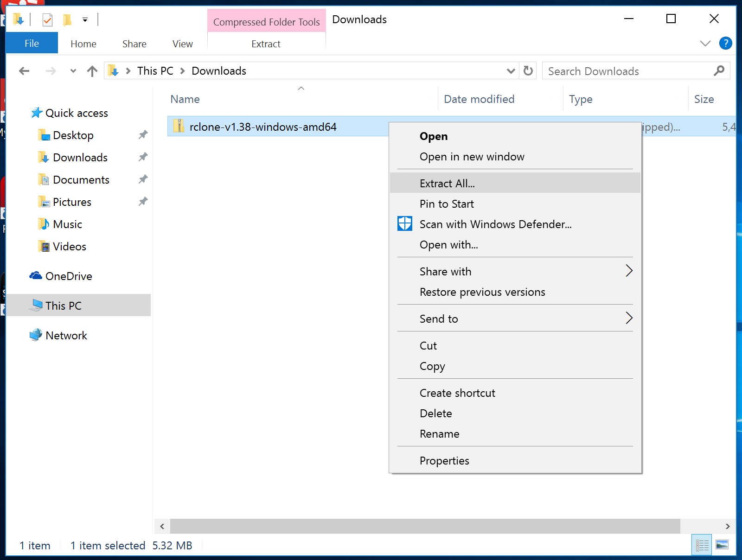Switch to details view layout icon
Image resolution: width=742 pixels, height=560 pixels.
click(x=702, y=545)
